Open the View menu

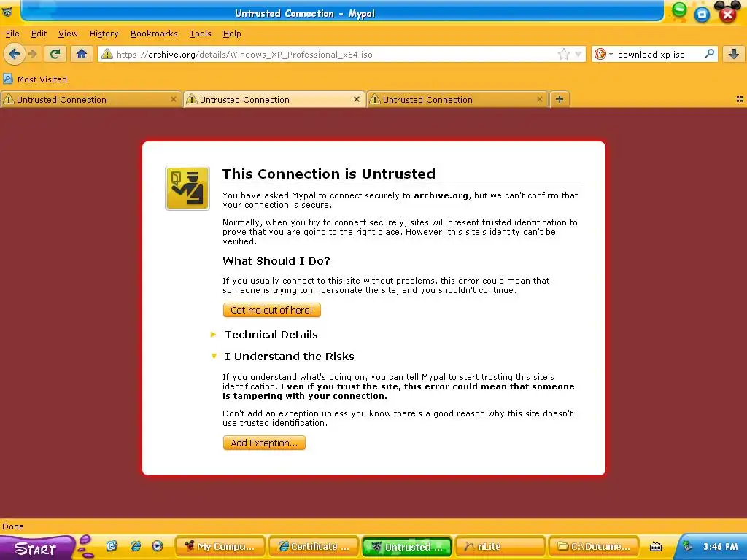coord(68,34)
